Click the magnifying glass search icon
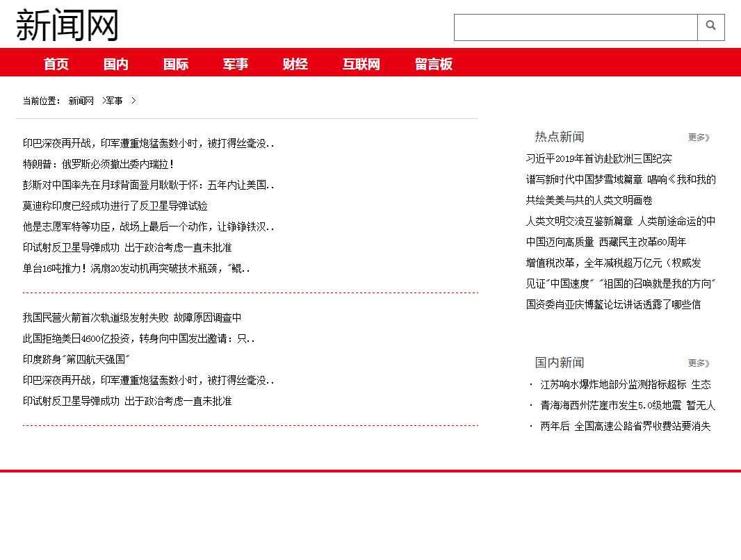Viewport: 741px width, 560px height. click(710, 27)
